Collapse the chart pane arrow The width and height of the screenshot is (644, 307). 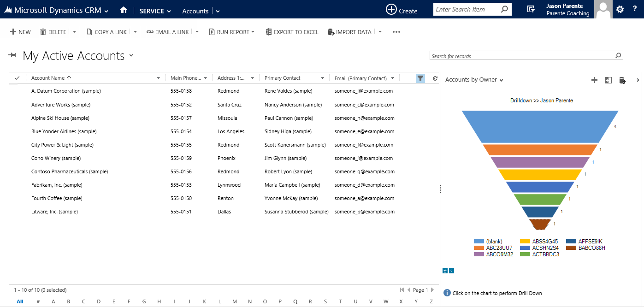[x=638, y=80]
